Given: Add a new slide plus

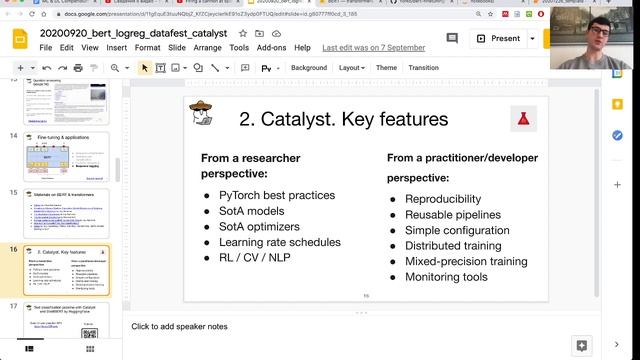Looking at the screenshot, I should click(20, 68).
